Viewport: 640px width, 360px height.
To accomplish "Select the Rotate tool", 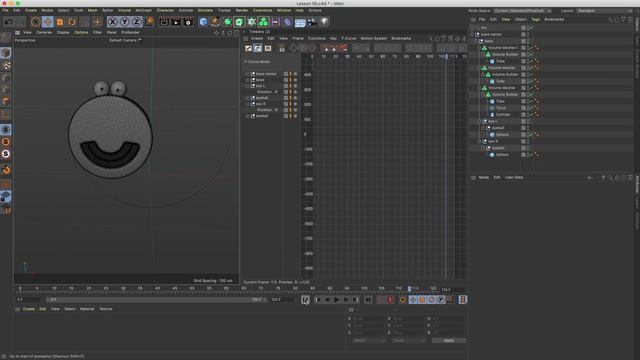I will click(72, 22).
